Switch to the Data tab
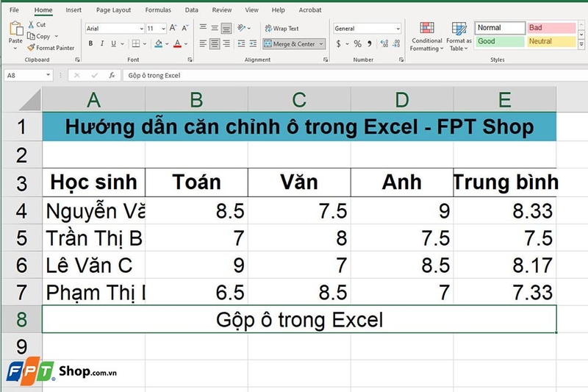 [x=192, y=10]
